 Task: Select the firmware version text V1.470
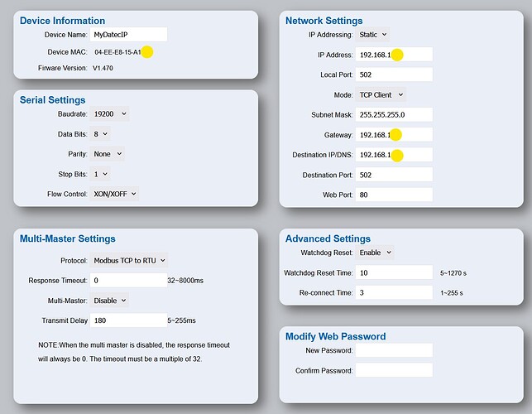[x=103, y=68]
